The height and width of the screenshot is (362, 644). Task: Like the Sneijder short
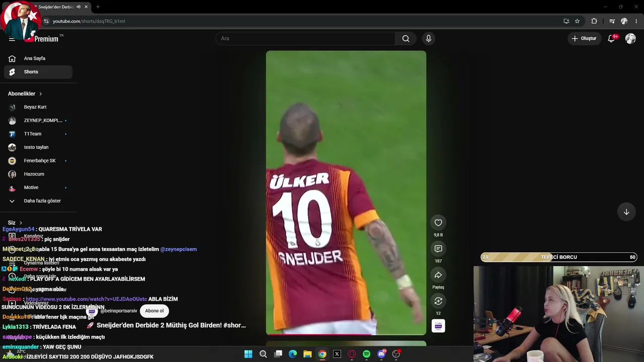tap(438, 223)
